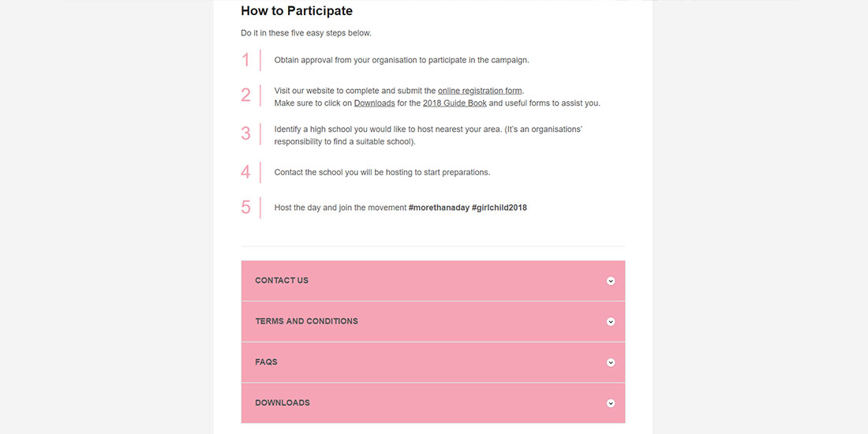Open the online registration form link
Screen dimensions: 868x434
click(480, 91)
